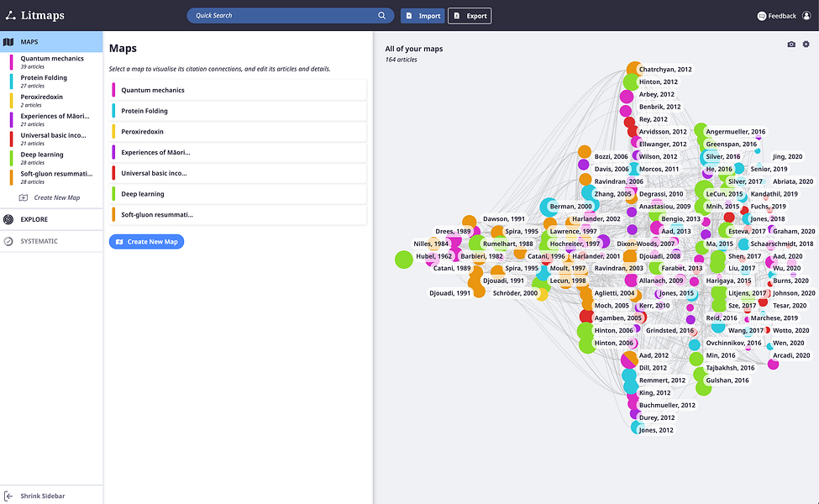The height and width of the screenshot is (504, 819).
Task: Select the Import icon button
Action: tap(409, 15)
